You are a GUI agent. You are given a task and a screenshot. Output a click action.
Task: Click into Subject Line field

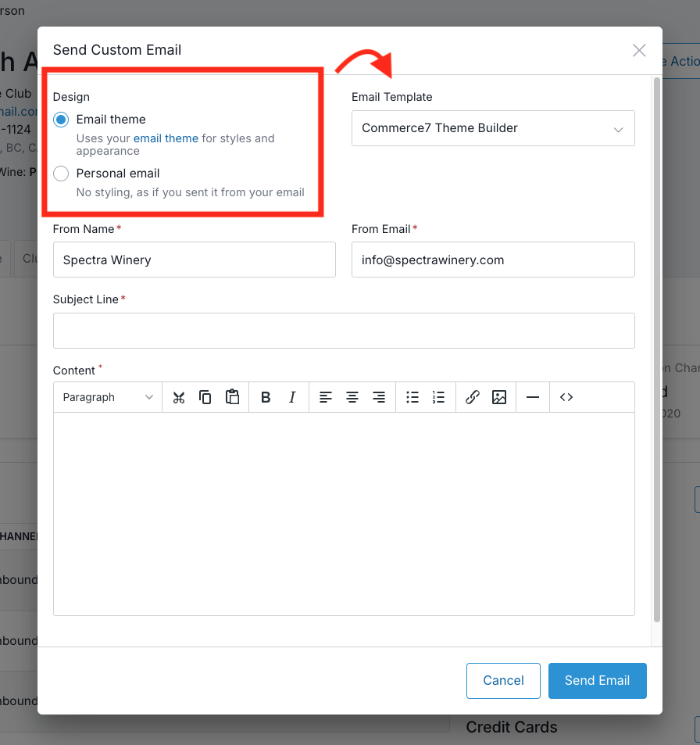[344, 331]
